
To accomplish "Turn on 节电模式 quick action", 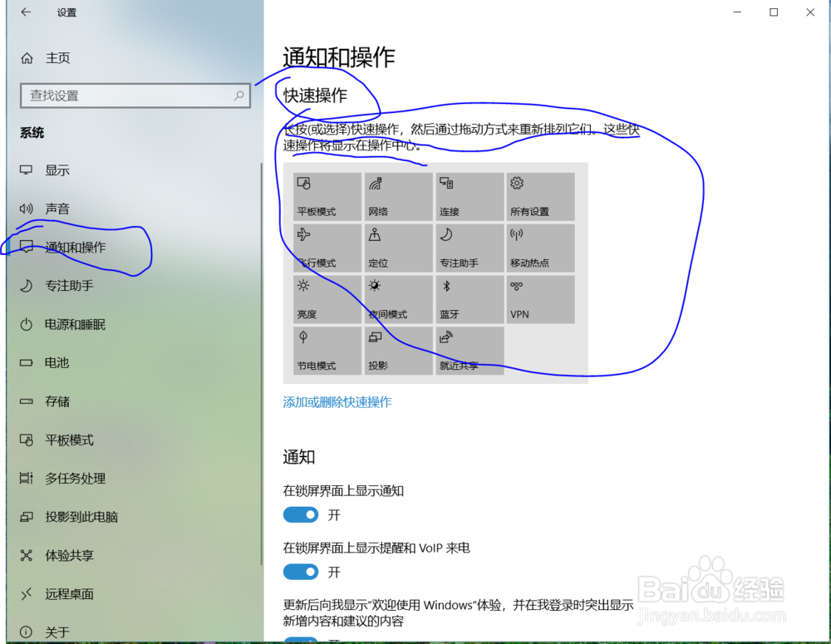I will (327, 351).
